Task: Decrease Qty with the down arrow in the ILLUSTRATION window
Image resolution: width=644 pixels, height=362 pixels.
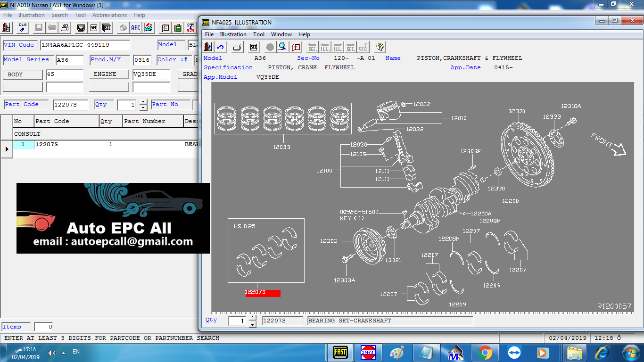Action: tap(252, 324)
